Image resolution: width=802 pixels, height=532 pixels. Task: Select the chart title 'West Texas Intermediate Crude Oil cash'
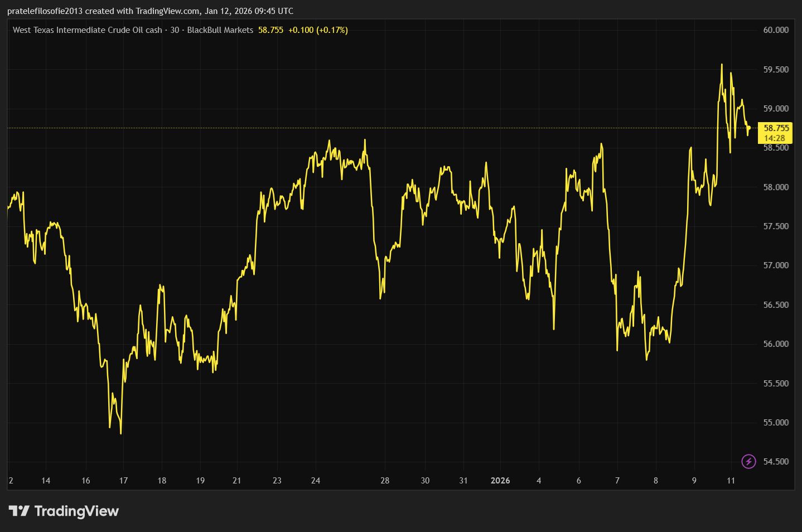(x=88, y=30)
